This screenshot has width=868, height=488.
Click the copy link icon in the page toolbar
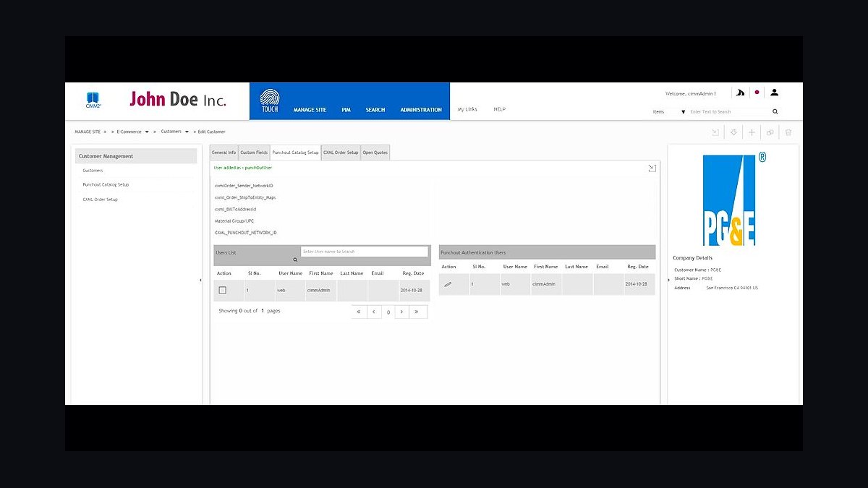click(x=770, y=132)
